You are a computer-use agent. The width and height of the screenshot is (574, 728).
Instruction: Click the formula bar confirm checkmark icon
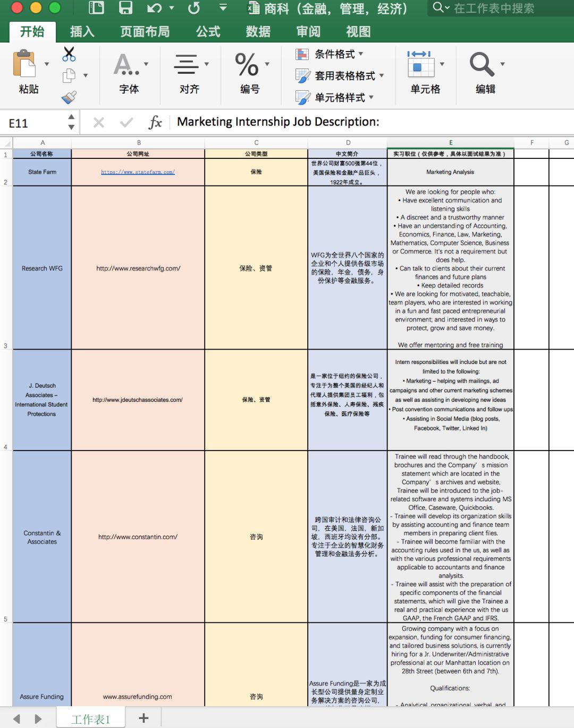click(x=126, y=123)
